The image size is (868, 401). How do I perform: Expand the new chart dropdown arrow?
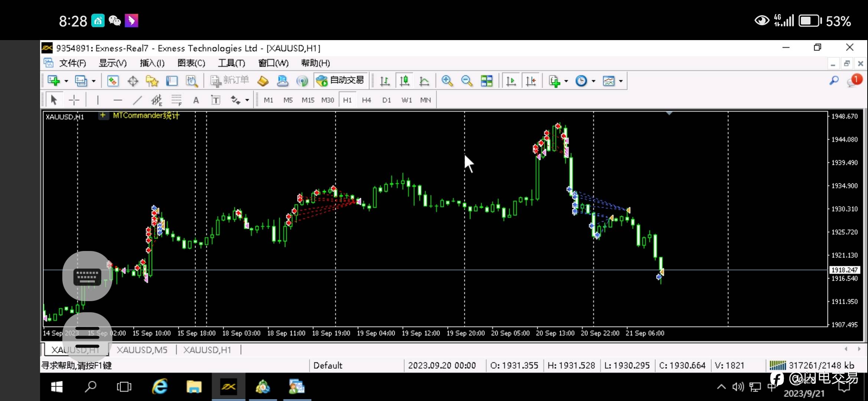click(66, 81)
